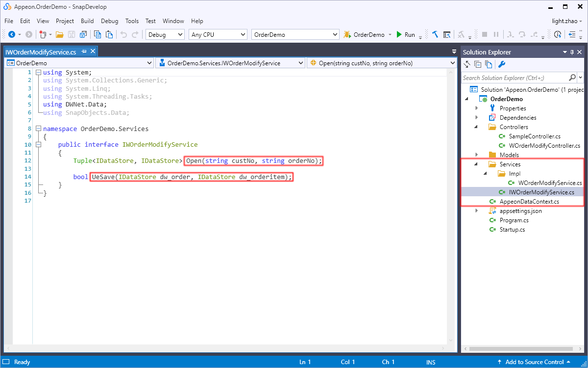Image resolution: width=588 pixels, height=368 pixels.
Task: Expand the appsettings.json node
Action: click(x=477, y=210)
